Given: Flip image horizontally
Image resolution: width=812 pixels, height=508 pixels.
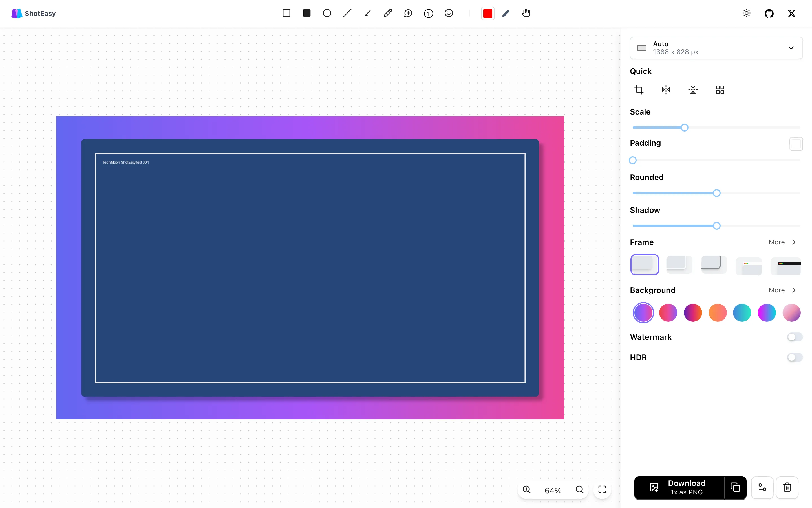Looking at the screenshot, I should [x=666, y=90].
